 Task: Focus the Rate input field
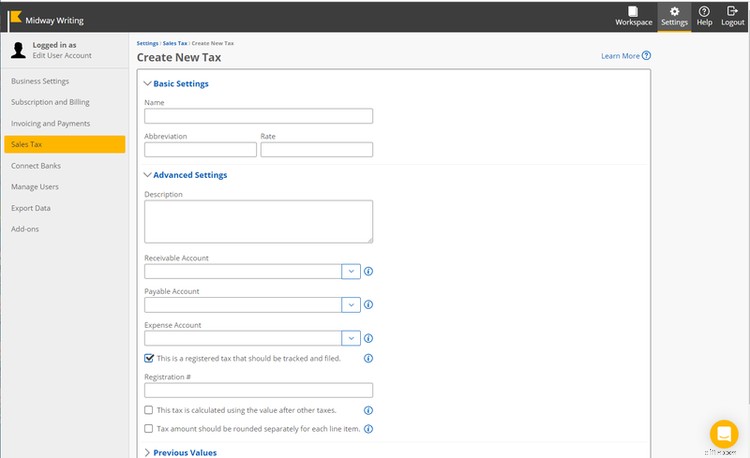pyautogui.click(x=317, y=150)
